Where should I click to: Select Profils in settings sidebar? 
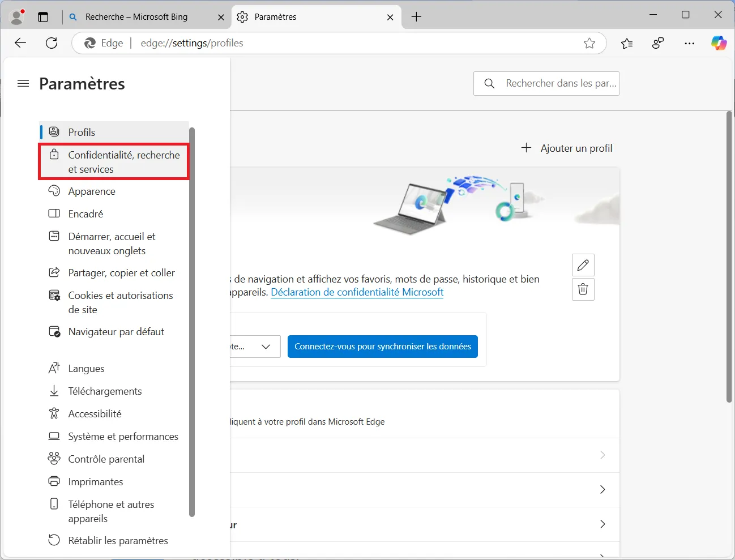click(x=114, y=132)
